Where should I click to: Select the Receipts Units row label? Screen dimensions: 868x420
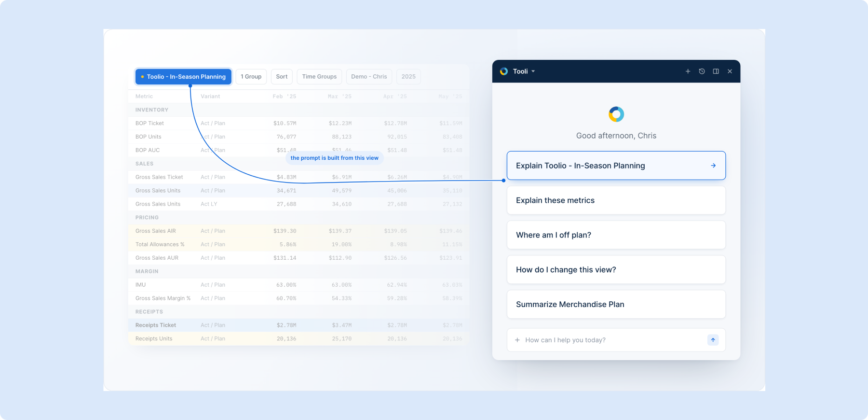pyautogui.click(x=154, y=339)
